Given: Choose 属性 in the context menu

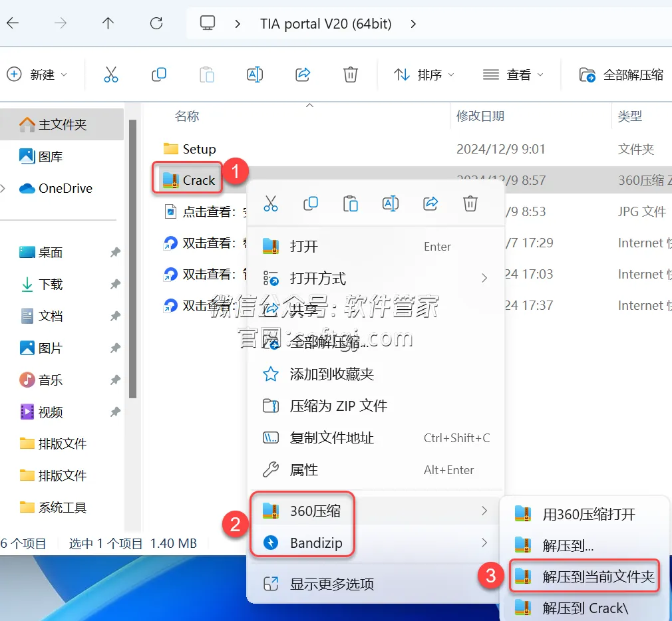Looking at the screenshot, I should pos(375,470).
